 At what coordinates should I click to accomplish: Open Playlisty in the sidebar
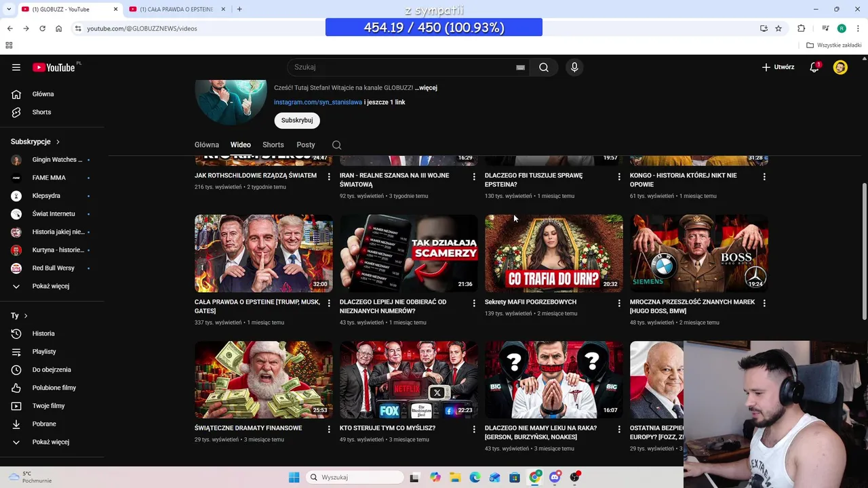pyautogui.click(x=44, y=352)
